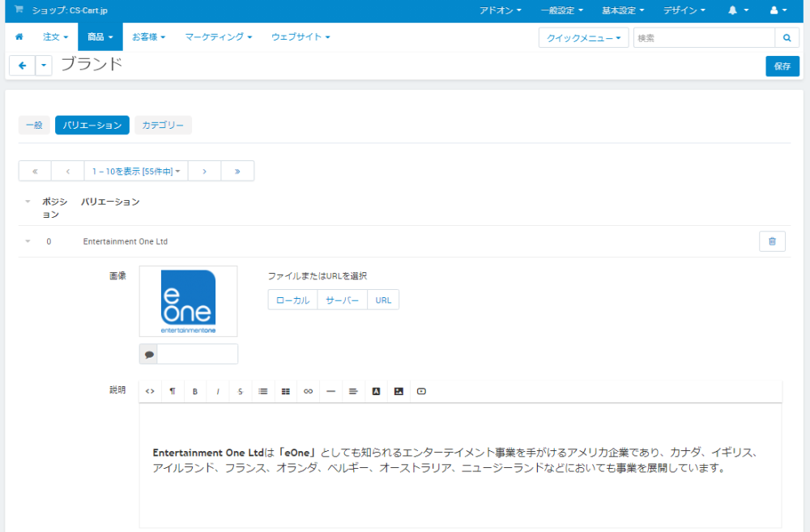Click the eOne logo image thumbnail
The width and height of the screenshot is (810, 532).
pyautogui.click(x=188, y=301)
